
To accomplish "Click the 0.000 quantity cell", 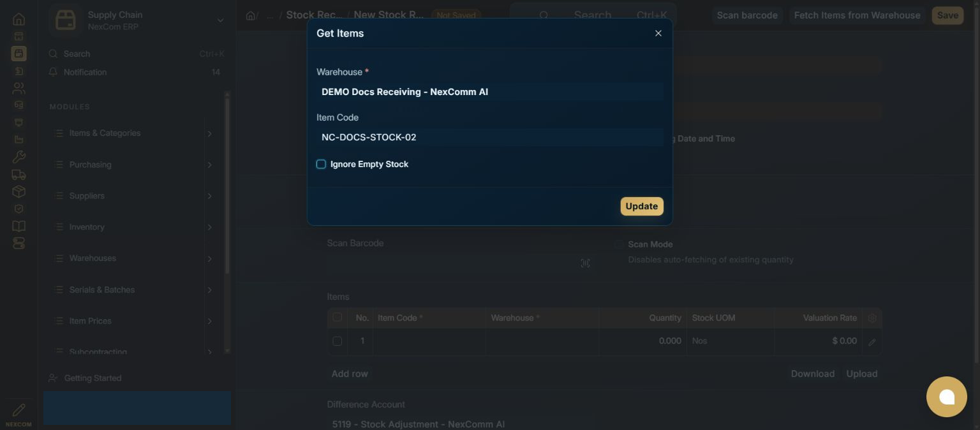I will pyautogui.click(x=642, y=341).
